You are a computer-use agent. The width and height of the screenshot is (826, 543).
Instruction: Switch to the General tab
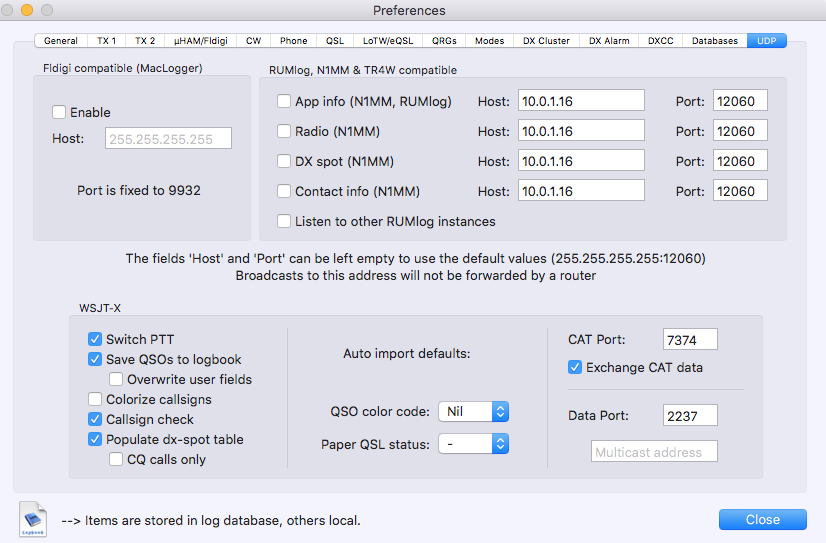[61, 41]
